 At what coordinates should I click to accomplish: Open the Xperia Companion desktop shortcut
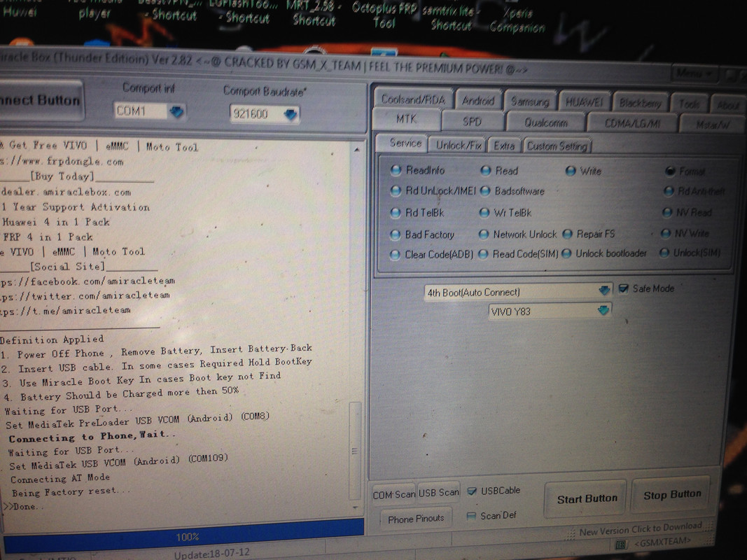coord(517,20)
